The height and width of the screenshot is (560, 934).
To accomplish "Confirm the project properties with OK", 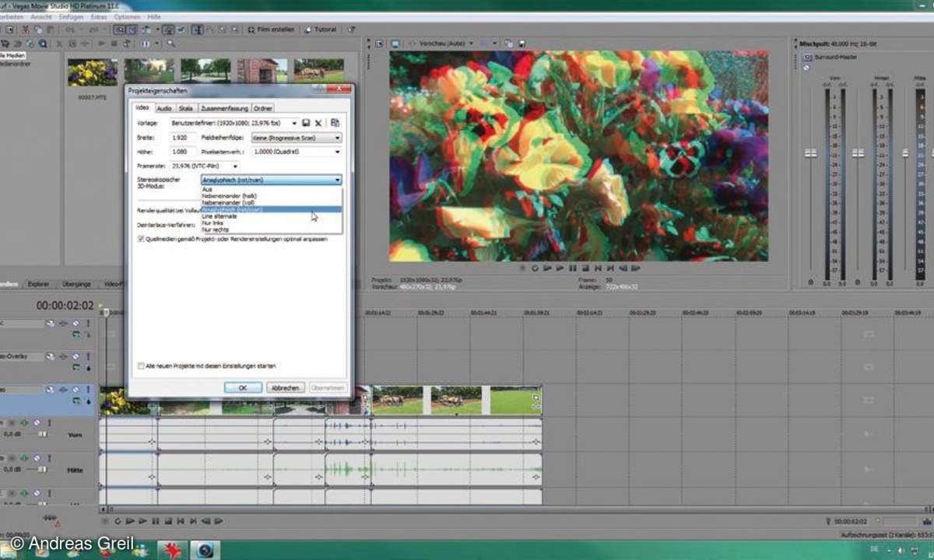I will (243, 387).
